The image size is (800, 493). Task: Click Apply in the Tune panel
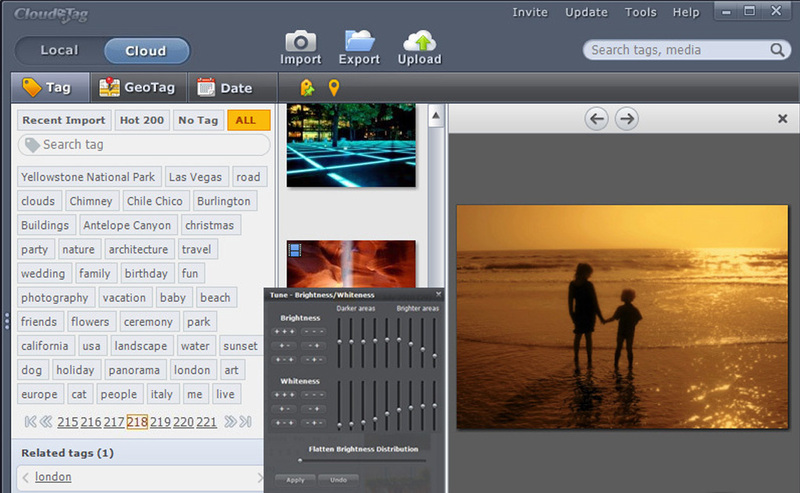(294, 481)
